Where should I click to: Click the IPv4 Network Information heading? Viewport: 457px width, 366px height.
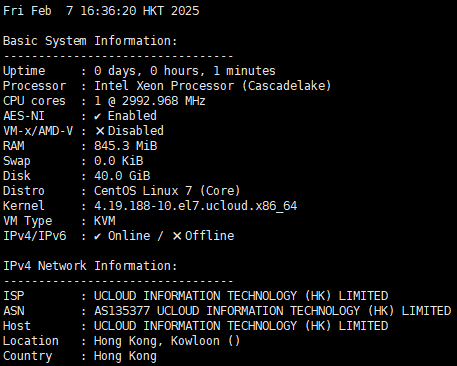pyautogui.click(x=90, y=266)
